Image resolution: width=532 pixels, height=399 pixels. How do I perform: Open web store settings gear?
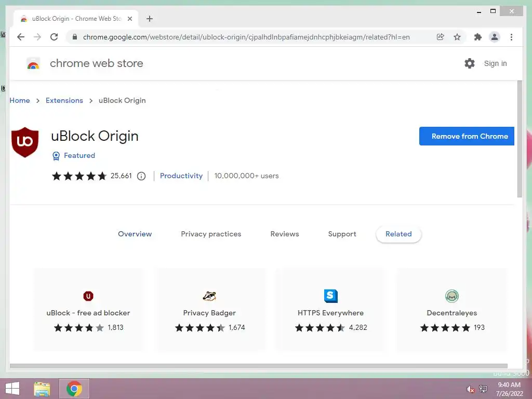pos(470,63)
